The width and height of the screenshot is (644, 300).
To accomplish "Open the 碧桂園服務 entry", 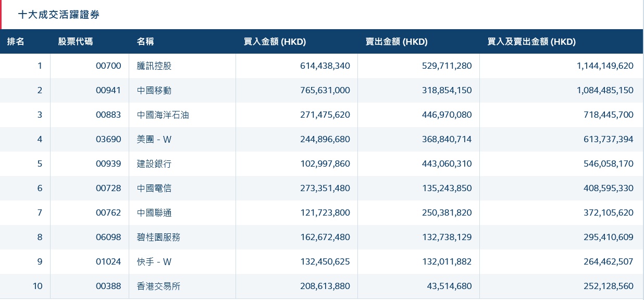I will click(159, 238).
